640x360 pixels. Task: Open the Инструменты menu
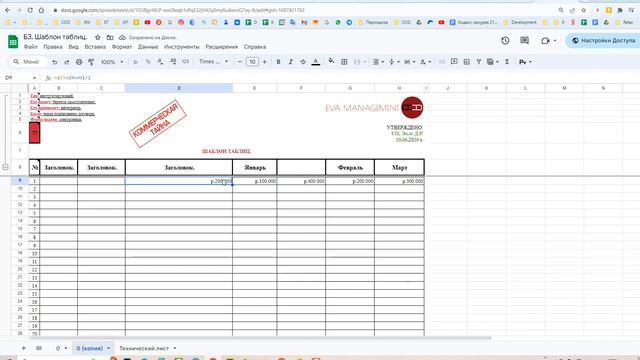[x=182, y=47]
